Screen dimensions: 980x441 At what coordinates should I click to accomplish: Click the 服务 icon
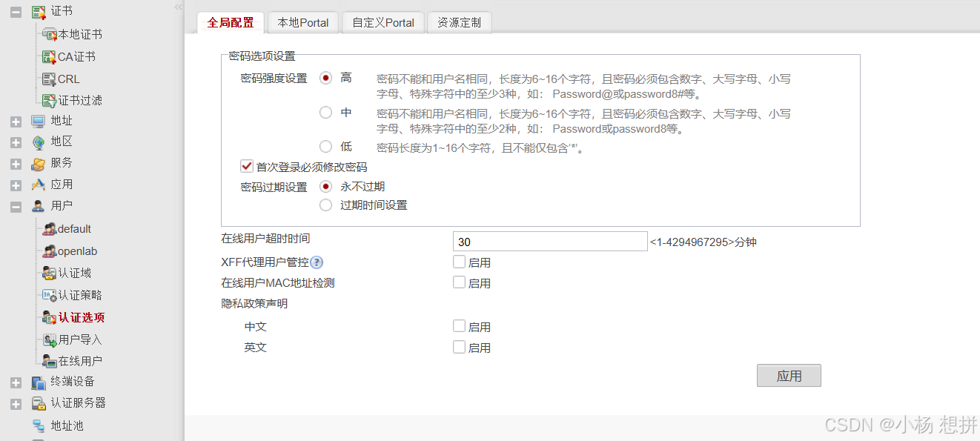pyautogui.click(x=39, y=163)
